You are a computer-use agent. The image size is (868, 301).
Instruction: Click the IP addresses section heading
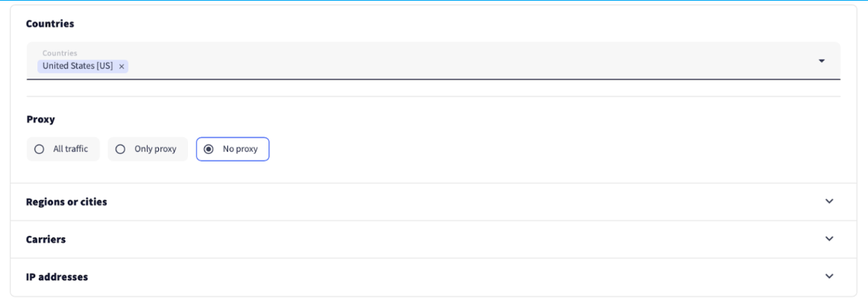point(57,276)
